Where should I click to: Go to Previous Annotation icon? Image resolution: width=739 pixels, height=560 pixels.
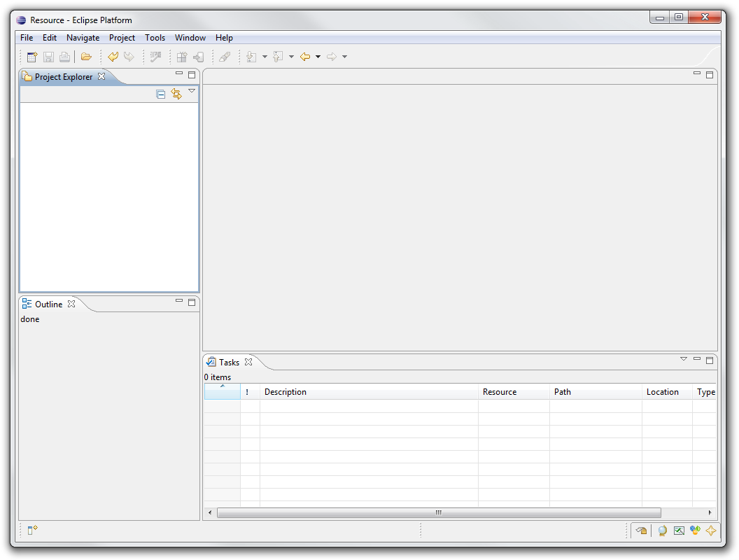point(278,57)
